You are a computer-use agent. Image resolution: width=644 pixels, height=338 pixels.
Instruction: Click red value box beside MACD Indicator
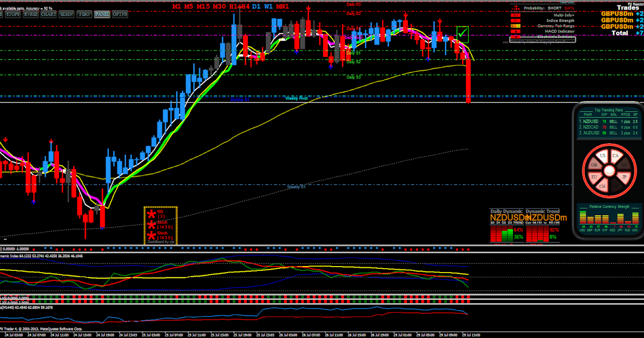click(516, 31)
